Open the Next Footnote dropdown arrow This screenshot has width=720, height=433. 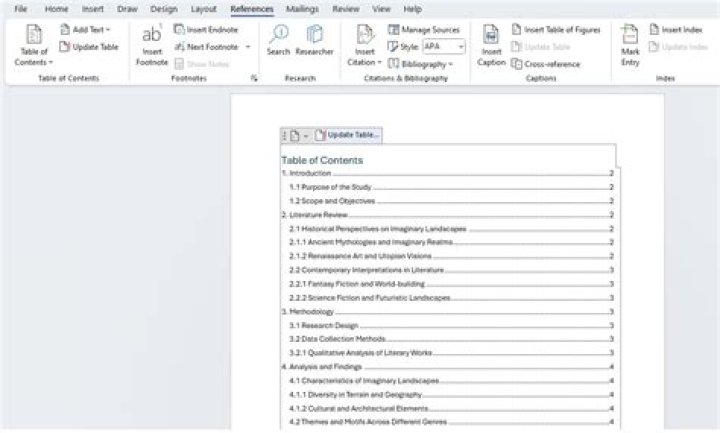point(248,47)
